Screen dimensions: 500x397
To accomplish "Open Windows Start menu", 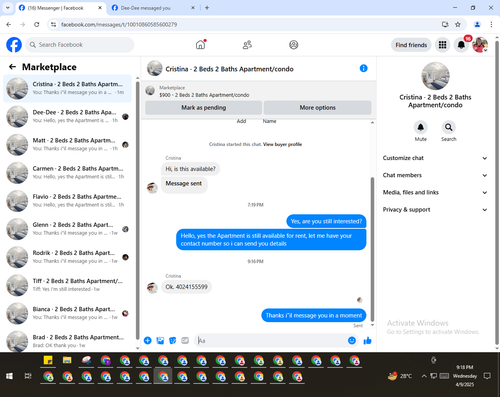I will 9,376.
